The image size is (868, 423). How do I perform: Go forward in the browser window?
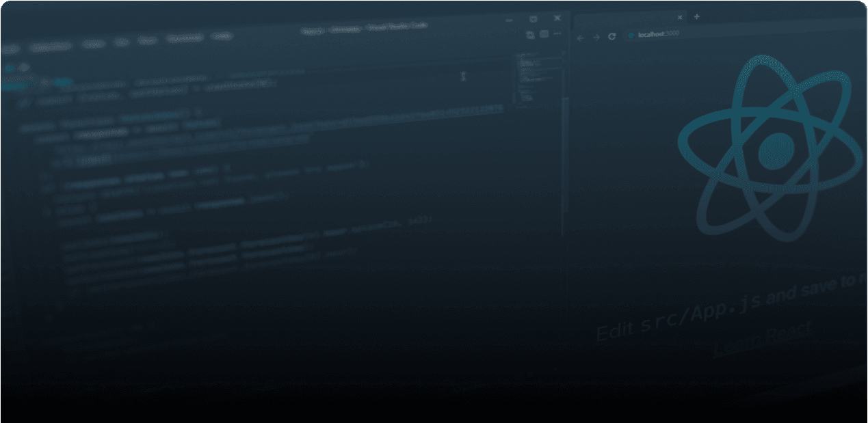coord(596,38)
